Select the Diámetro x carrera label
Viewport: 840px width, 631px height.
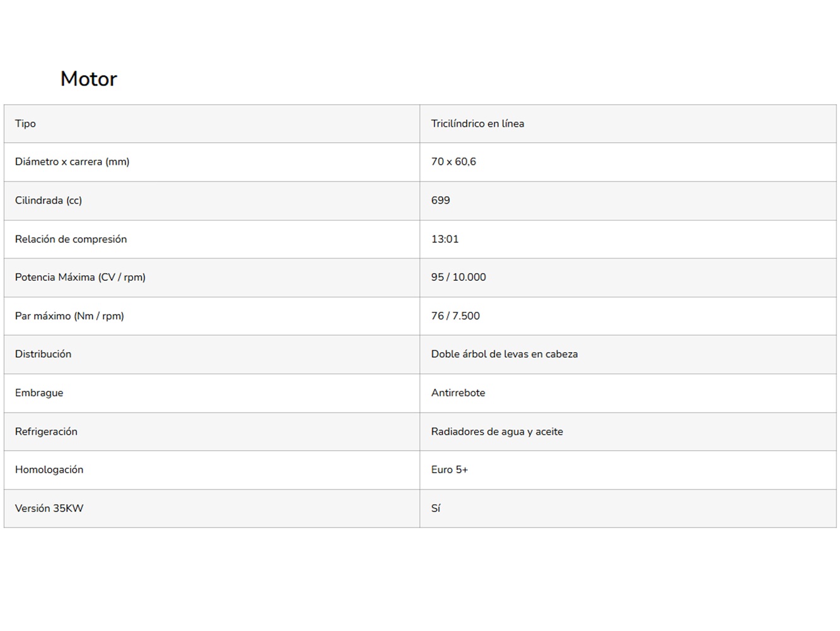point(72,162)
